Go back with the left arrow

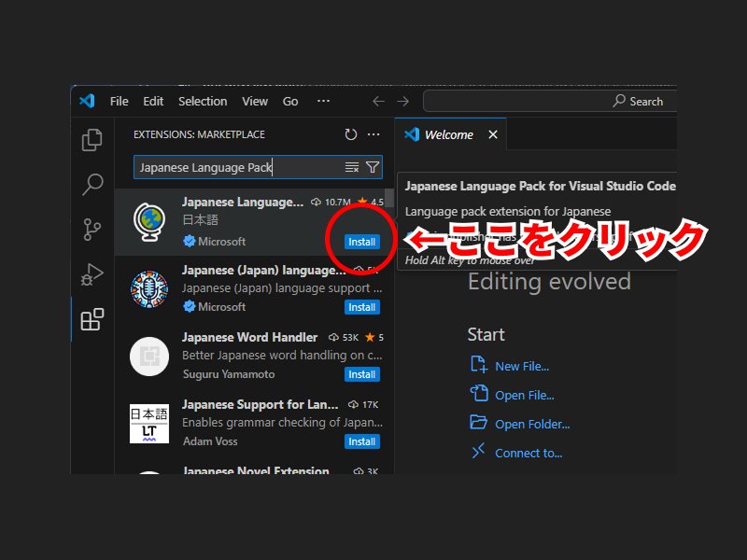pyautogui.click(x=378, y=102)
